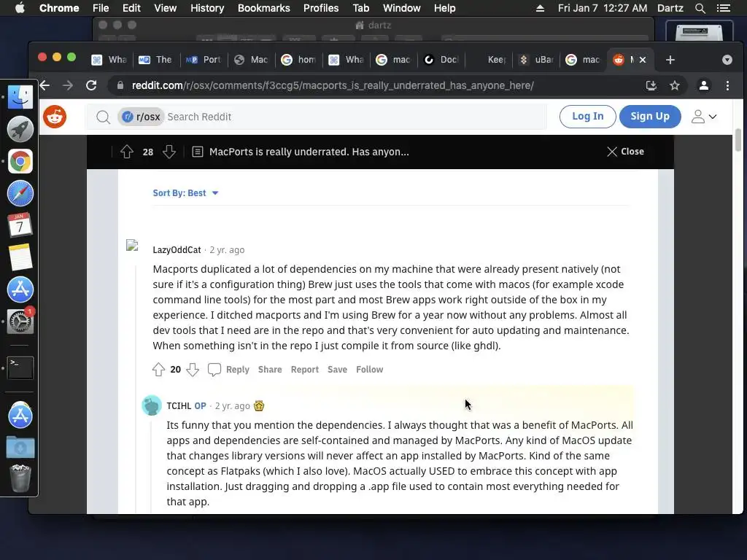Open the View menu
Screen dimensions: 747x560
tap(166, 8)
